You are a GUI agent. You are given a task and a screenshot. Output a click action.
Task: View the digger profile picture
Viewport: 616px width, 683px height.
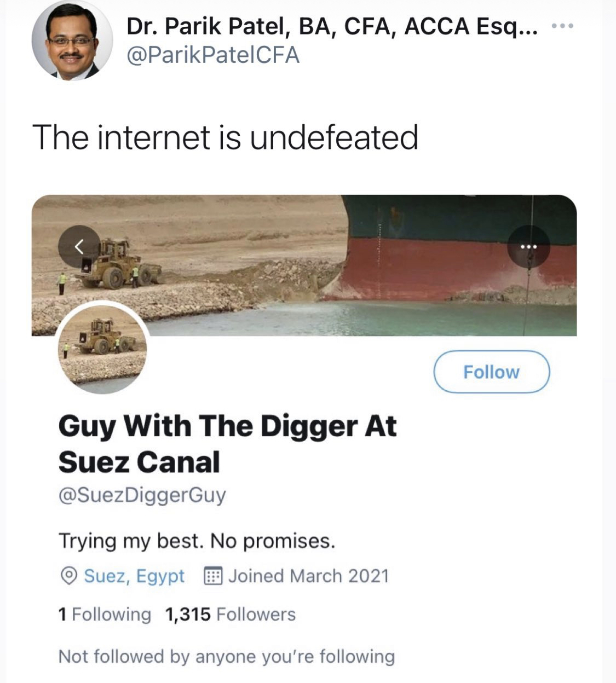(x=102, y=348)
